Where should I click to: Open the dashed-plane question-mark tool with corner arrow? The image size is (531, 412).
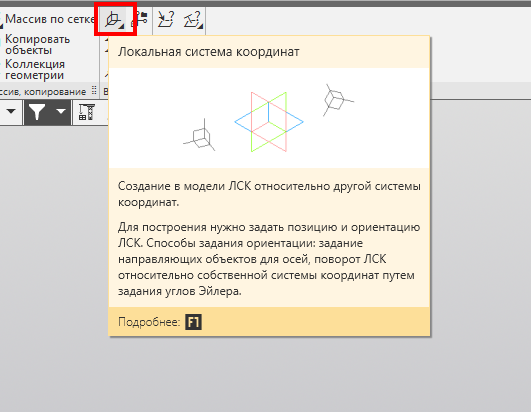tap(193, 20)
